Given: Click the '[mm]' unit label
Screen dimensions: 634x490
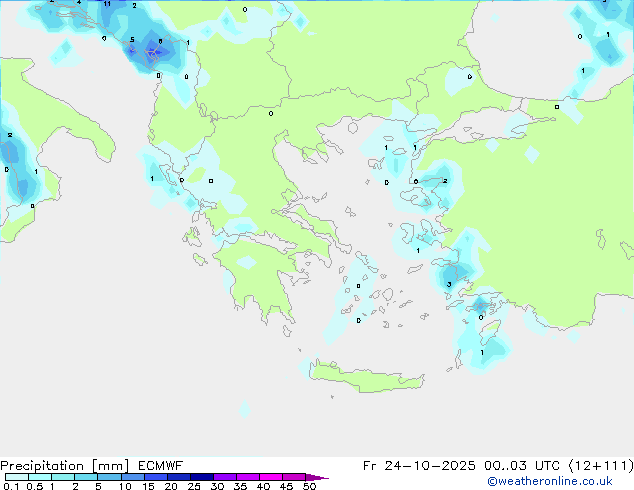Looking at the screenshot, I should coord(110,466).
